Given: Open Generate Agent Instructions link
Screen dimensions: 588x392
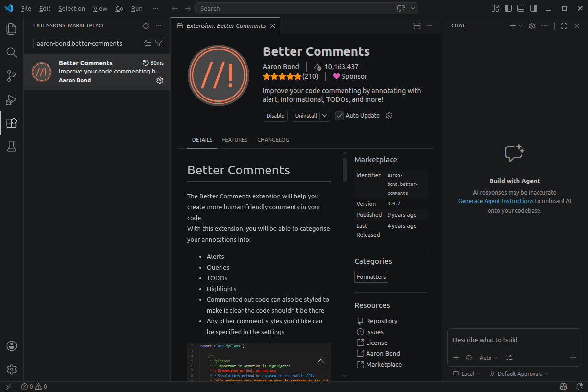Looking at the screenshot, I should (x=496, y=201).
